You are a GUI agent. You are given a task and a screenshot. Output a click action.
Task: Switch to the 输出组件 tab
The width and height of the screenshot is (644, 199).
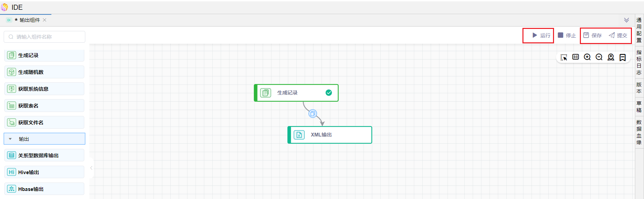30,20
